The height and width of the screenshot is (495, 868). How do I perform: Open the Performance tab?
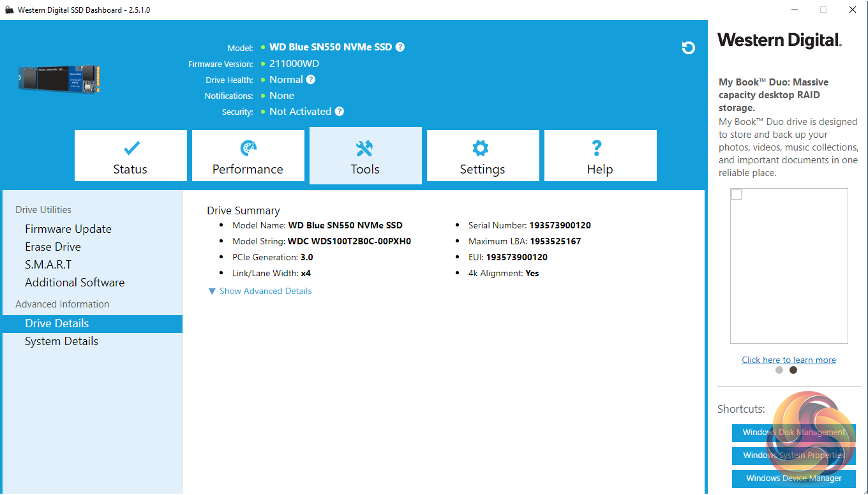[x=248, y=156]
